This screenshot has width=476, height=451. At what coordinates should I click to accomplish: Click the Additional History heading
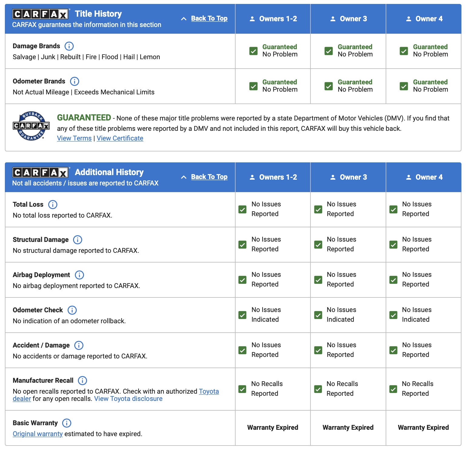coord(109,172)
